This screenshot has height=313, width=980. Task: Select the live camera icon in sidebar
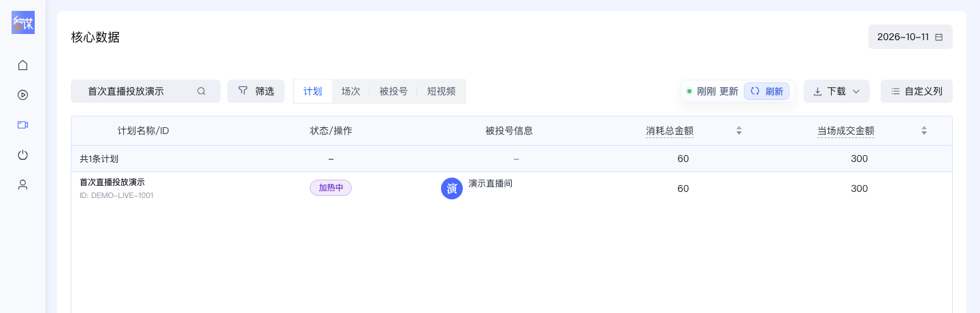pyautogui.click(x=22, y=125)
